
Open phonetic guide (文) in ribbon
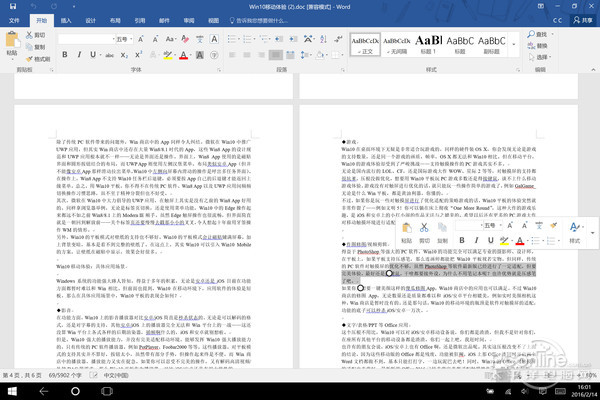tap(200, 39)
